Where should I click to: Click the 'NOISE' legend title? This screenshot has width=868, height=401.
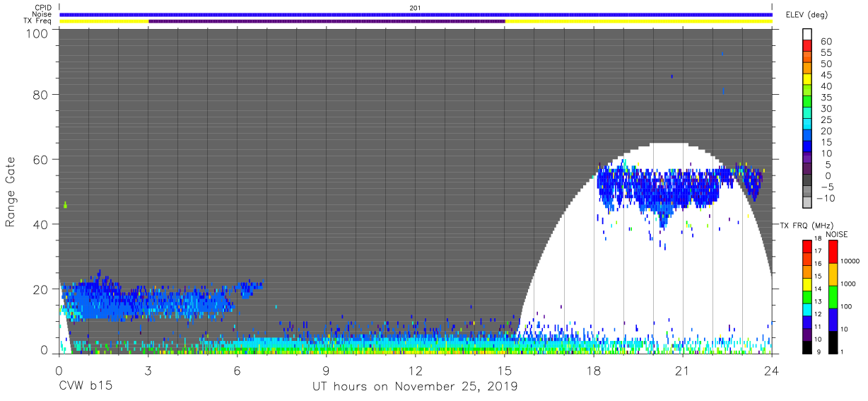click(x=835, y=234)
